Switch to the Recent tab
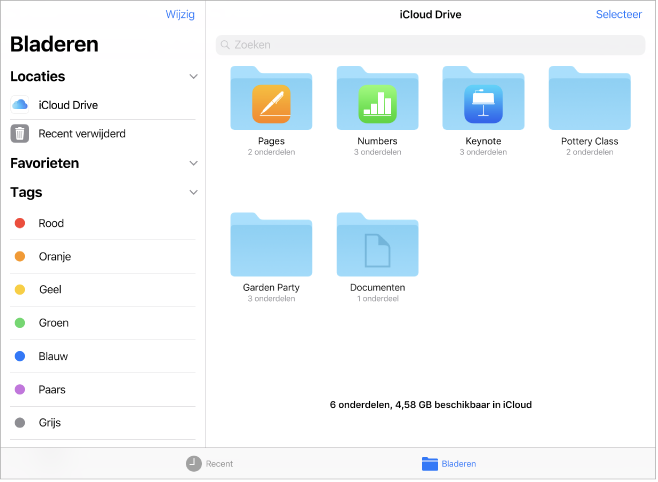The height and width of the screenshot is (482, 658). coord(210,464)
